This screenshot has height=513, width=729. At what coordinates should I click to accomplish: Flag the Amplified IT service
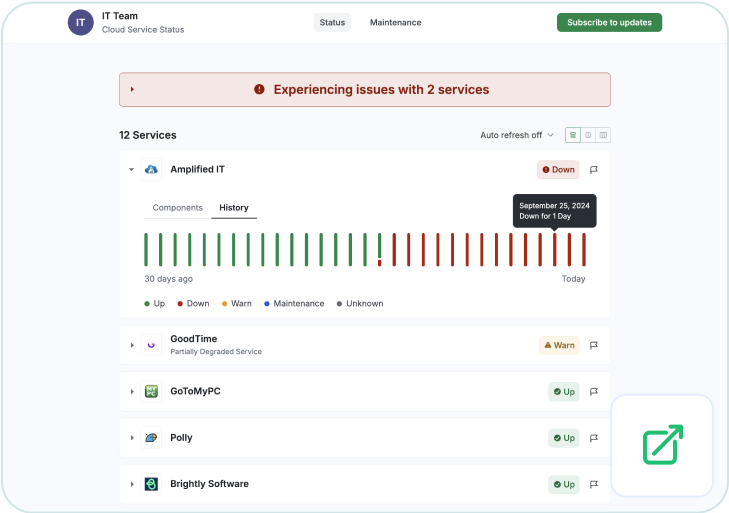[594, 170]
